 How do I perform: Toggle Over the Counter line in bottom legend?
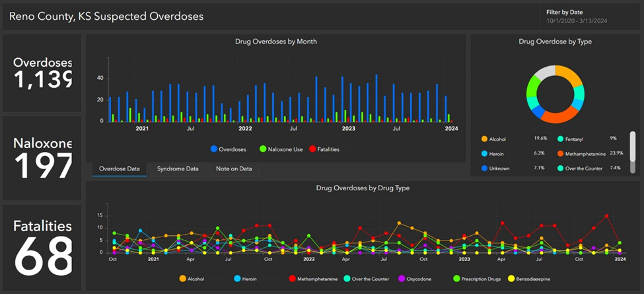(367, 279)
